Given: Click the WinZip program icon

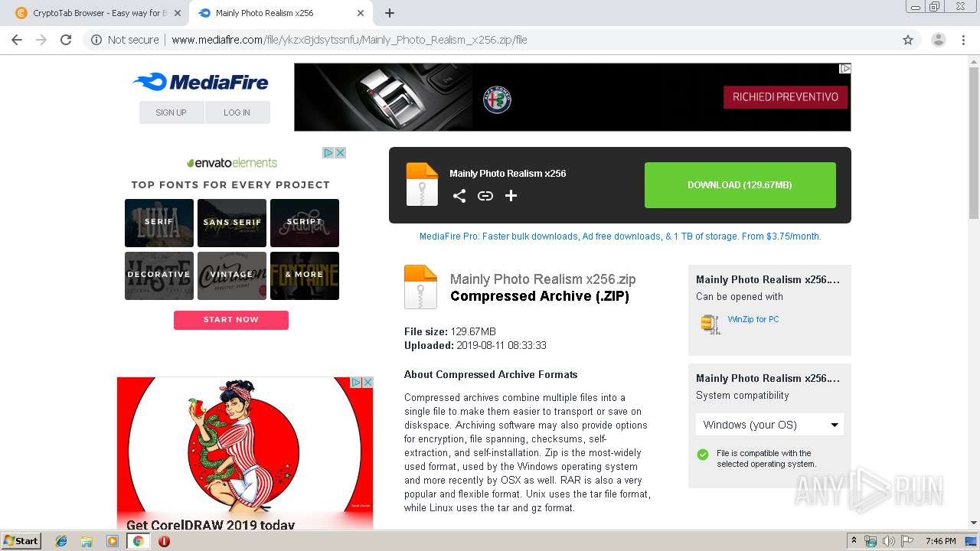Looking at the screenshot, I should coord(710,324).
